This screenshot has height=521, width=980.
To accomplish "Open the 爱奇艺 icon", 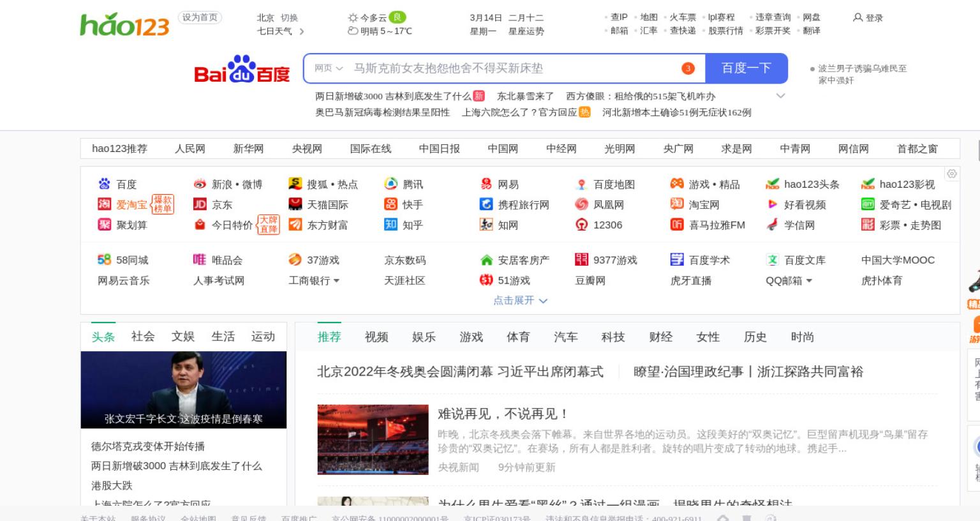I will point(868,204).
